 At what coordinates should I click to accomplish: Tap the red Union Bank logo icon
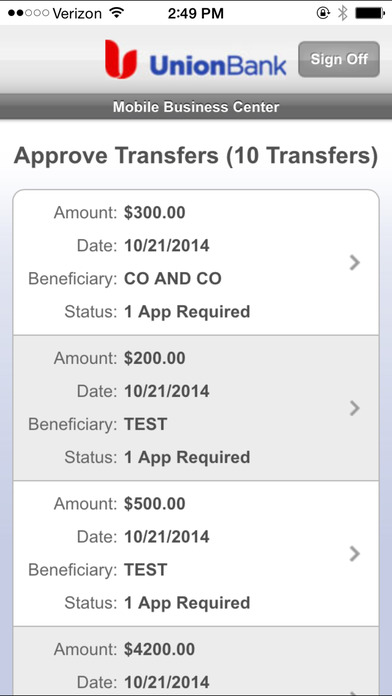[121, 59]
